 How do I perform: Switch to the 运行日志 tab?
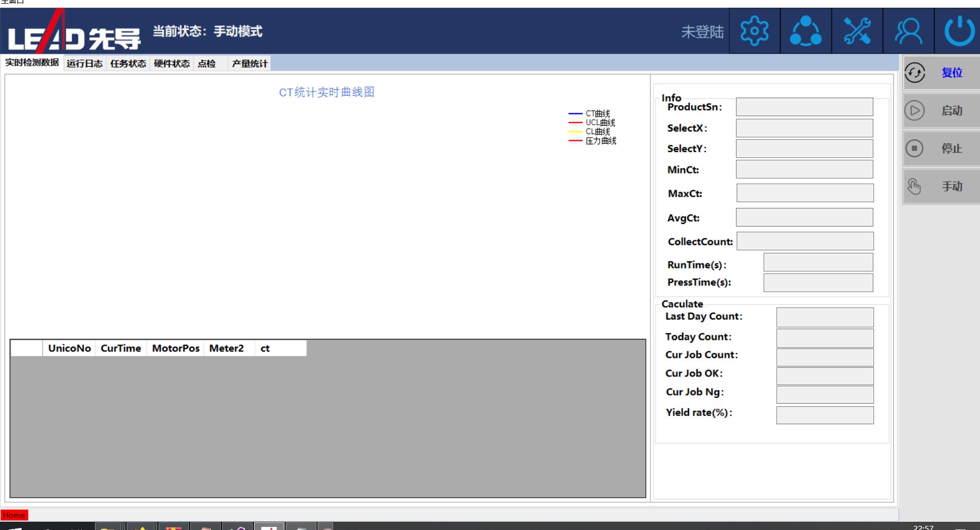[x=85, y=64]
